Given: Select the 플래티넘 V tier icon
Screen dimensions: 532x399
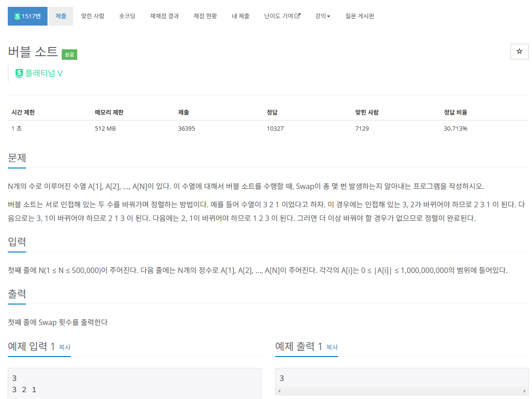Looking at the screenshot, I should pyautogui.click(x=18, y=73).
